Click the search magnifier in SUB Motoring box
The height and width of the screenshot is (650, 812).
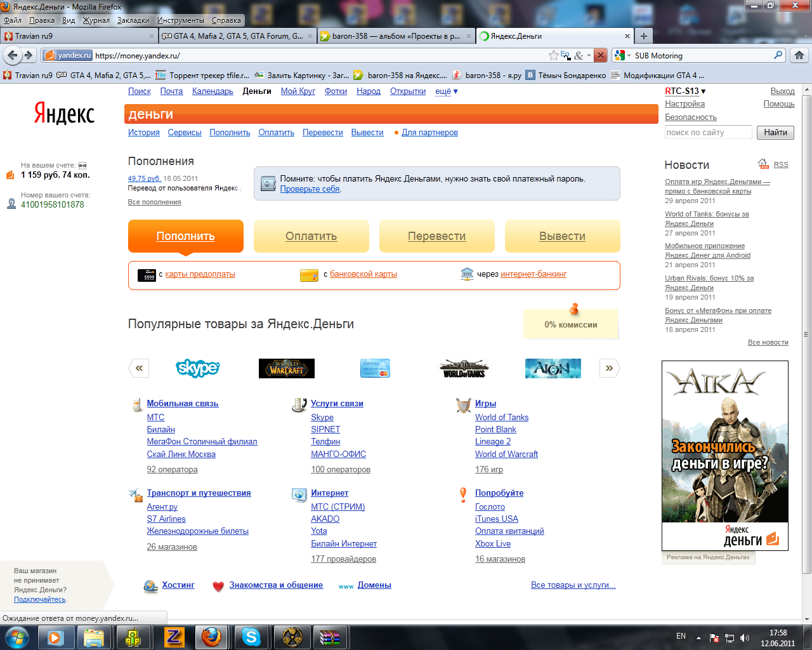point(778,55)
